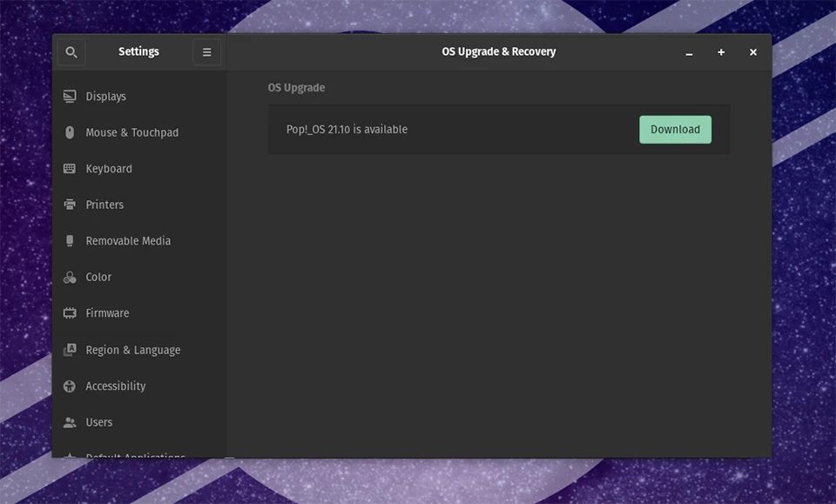Click the Displays monitor icon
The height and width of the screenshot is (504, 836).
(70, 97)
